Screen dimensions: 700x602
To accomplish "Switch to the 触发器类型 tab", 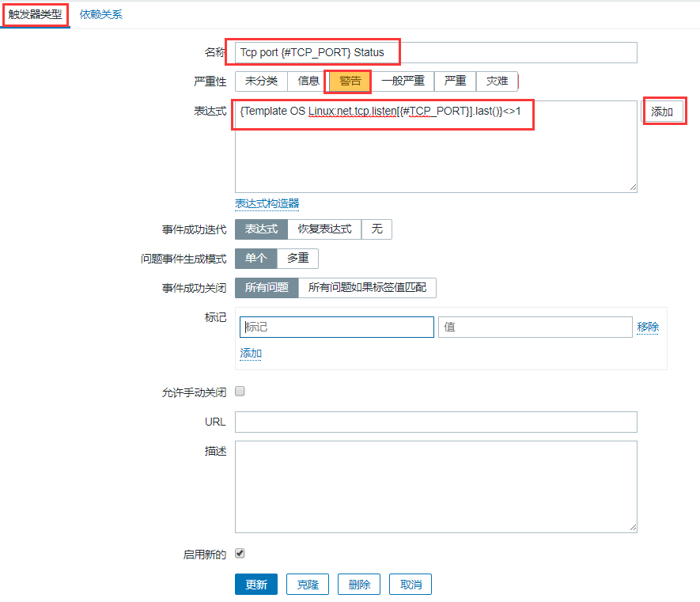I will click(x=35, y=15).
